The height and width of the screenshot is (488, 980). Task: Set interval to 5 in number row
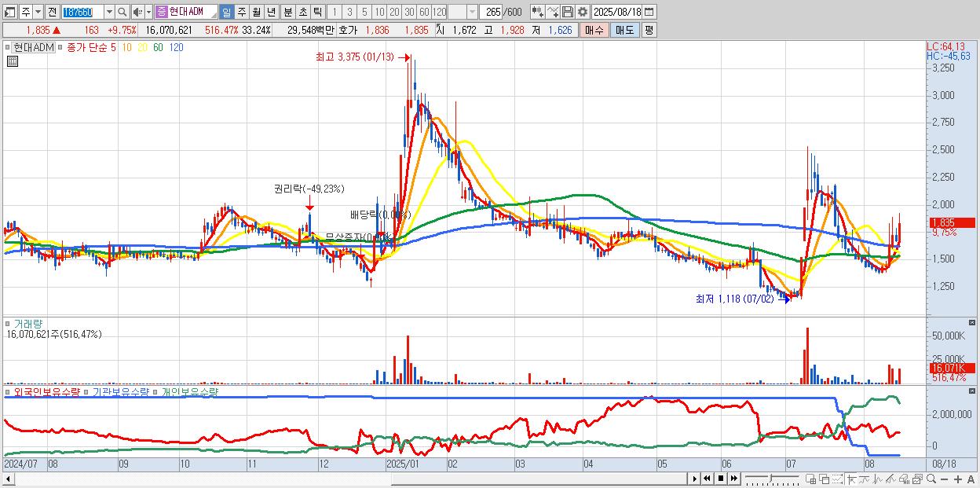pyautogui.click(x=364, y=12)
